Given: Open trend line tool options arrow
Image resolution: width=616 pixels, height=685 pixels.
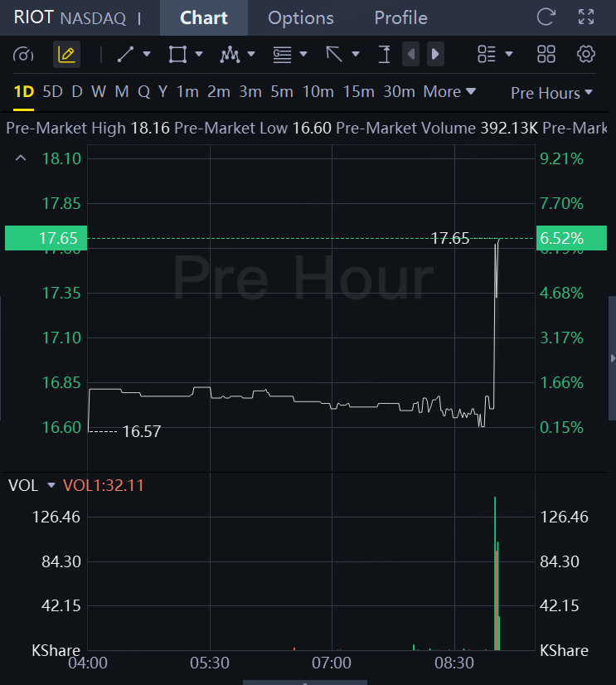Looking at the screenshot, I should 147,54.
